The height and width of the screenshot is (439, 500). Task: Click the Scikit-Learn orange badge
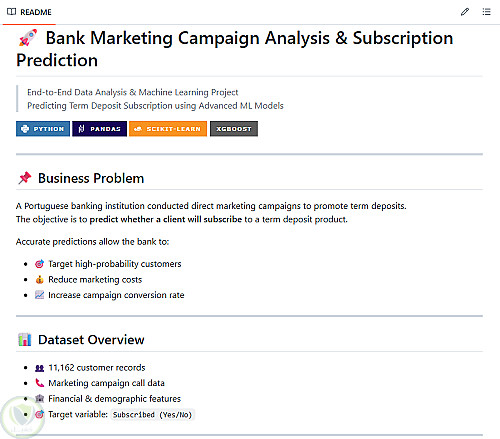click(168, 129)
